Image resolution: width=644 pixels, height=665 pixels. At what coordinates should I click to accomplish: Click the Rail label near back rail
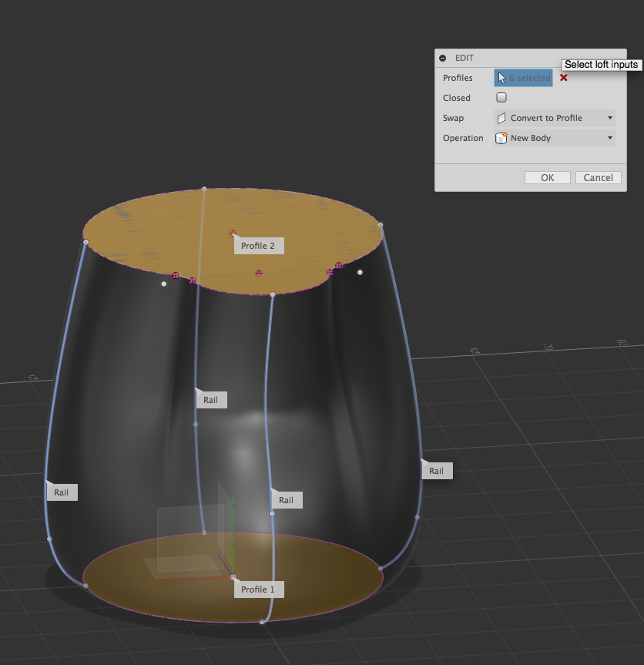pyautogui.click(x=211, y=400)
